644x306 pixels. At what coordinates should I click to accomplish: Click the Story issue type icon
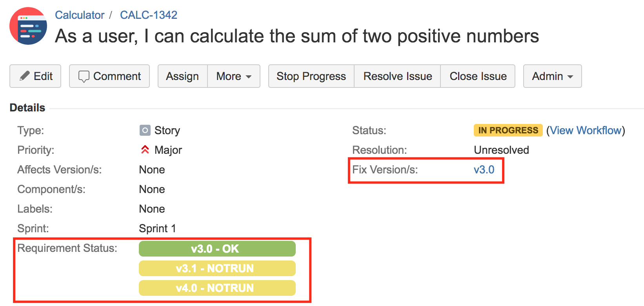point(145,130)
